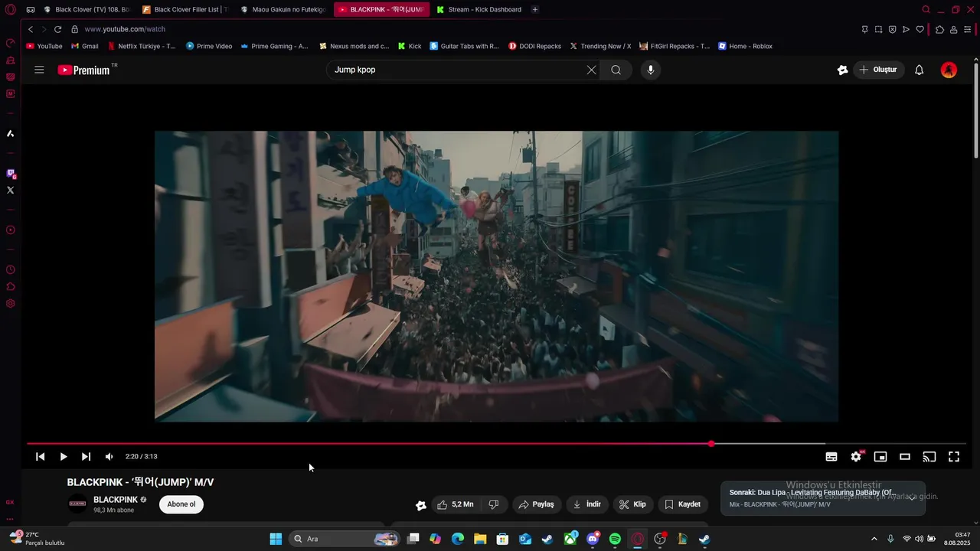Viewport: 980px width, 551px height.
Task: Click the address bar URL
Action: point(125,29)
